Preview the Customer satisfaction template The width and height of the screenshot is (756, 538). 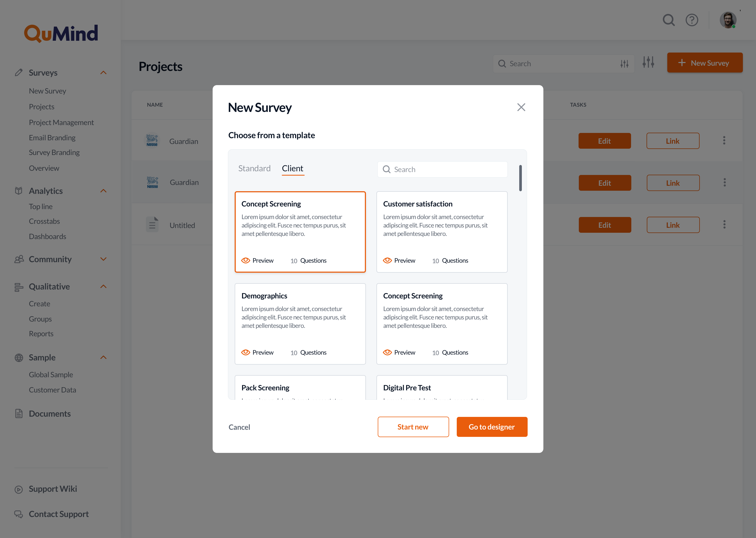pyautogui.click(x=399, y=260)
